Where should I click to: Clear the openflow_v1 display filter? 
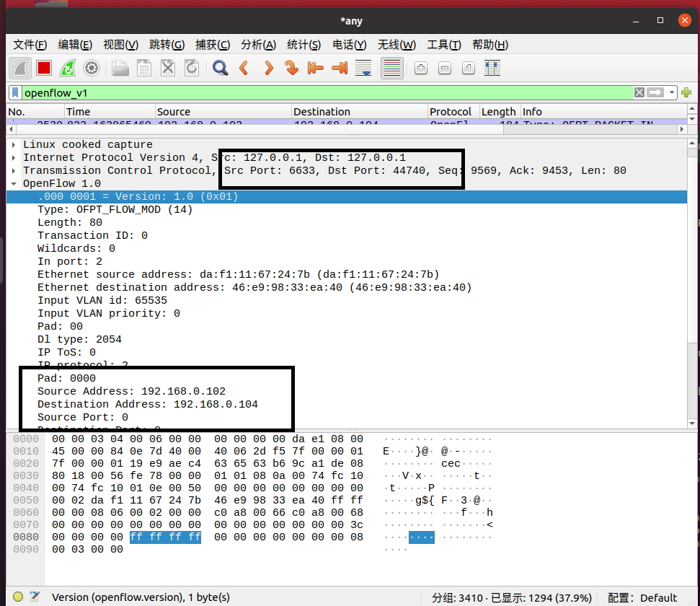[639, 92]
